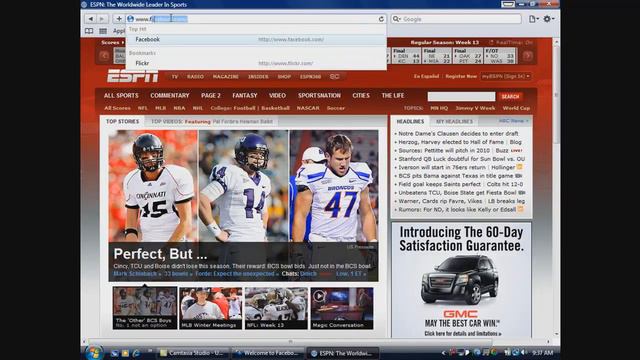Click inside the address bar field
This screenshot has height=360, width=640.
click(x=256, y=19)
